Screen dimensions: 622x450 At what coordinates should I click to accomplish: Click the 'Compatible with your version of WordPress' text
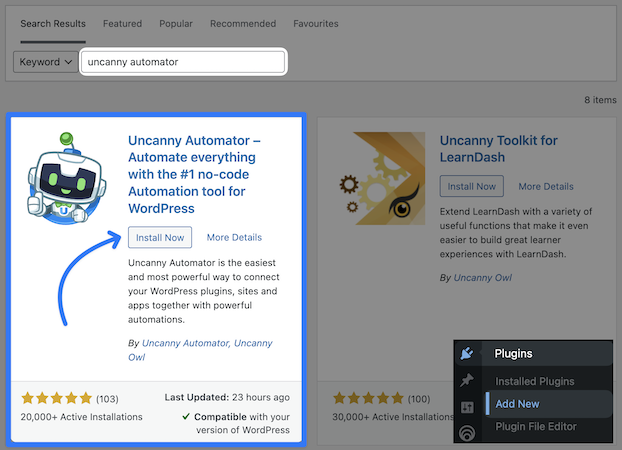236,423
